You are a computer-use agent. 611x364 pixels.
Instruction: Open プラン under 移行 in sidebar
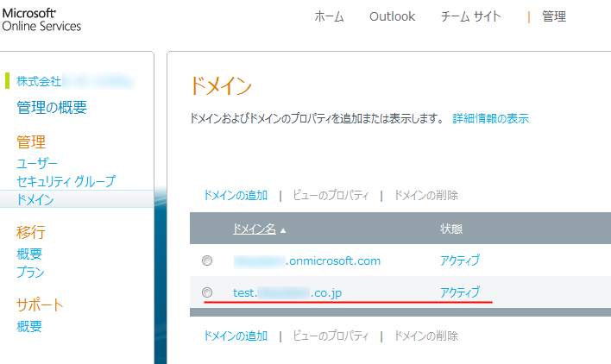click(x=30, y=272)
